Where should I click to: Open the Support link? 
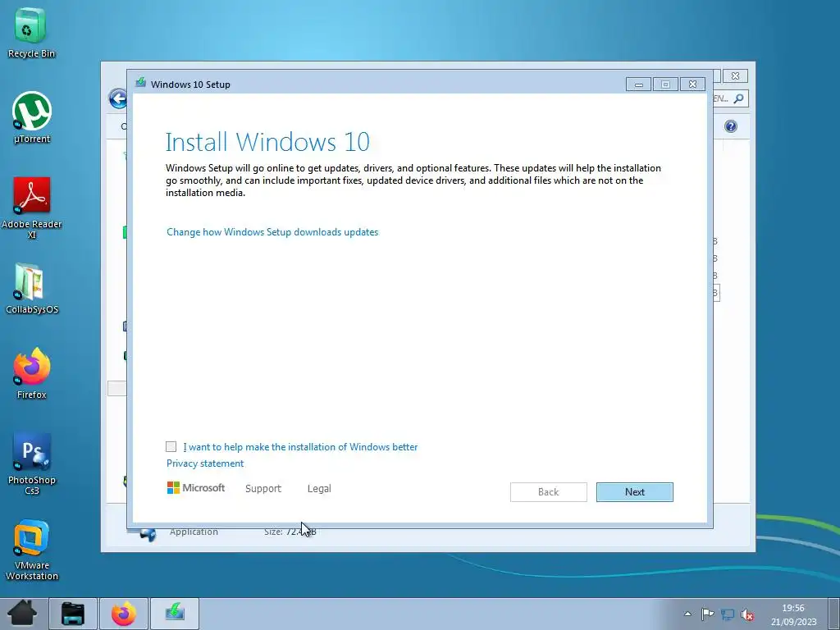click(263, 489)
